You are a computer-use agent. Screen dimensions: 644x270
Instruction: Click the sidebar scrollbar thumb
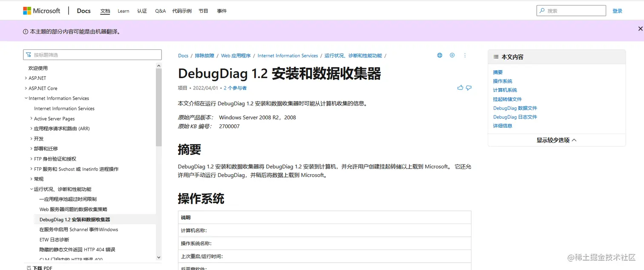[x=159, y=107]
